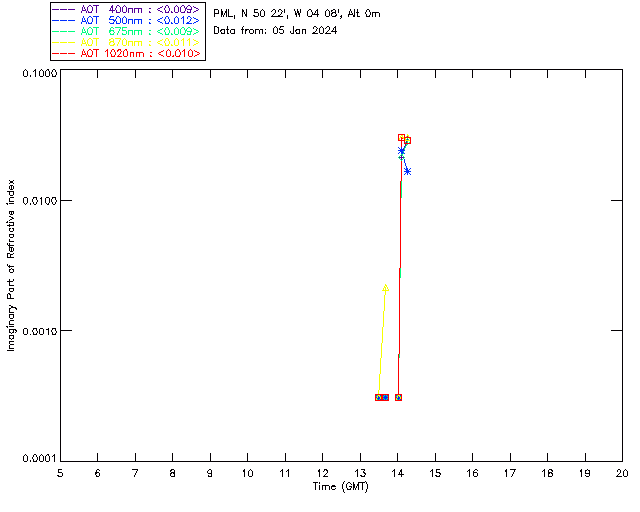The image size is (640, 512).
Task: Click the 'Data from: 05 Jan 2024' text
Action: [275, 31]
